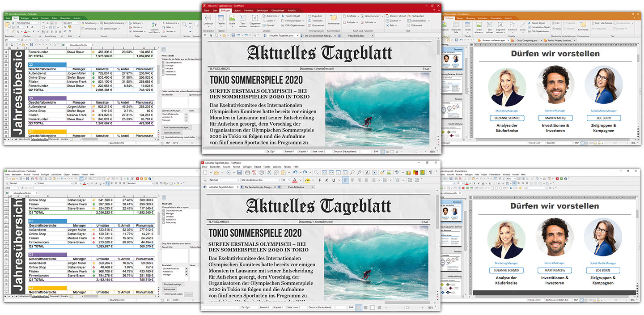Open the Bearbeiten menu in classic TextMaker

click(x=215, y=166)
